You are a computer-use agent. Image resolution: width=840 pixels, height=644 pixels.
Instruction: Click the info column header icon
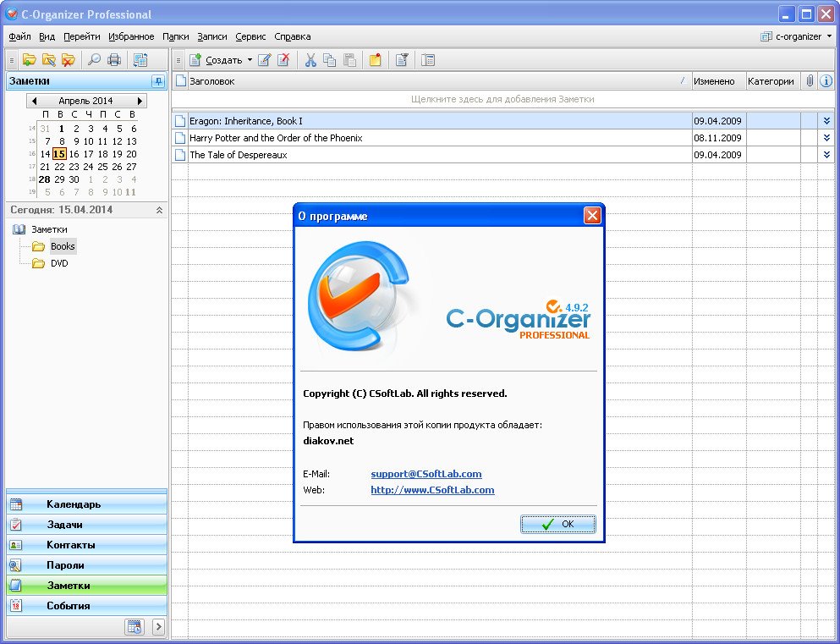tap(826, 81)
